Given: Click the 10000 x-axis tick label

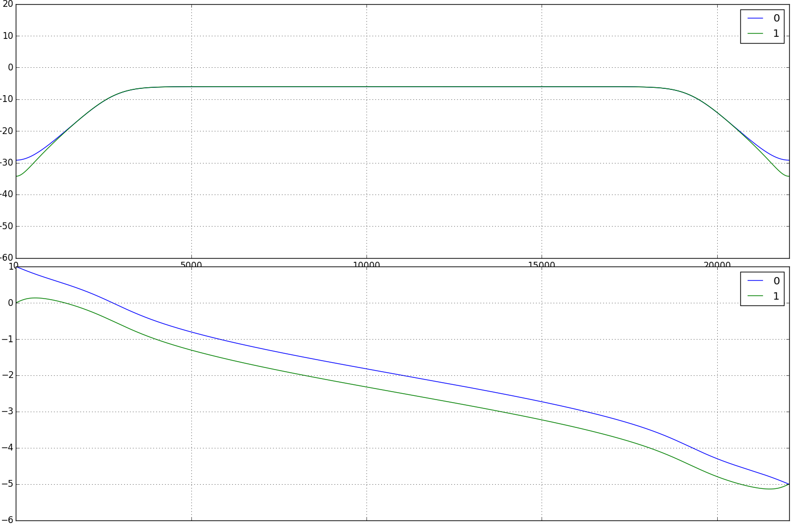Looking at the screenshot, I should 366,264.
